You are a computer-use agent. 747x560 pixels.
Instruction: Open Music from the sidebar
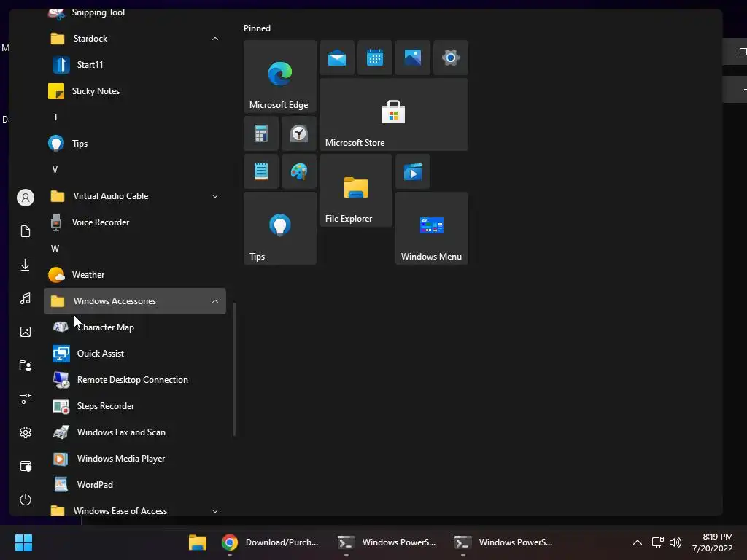(x=26, y=298)
